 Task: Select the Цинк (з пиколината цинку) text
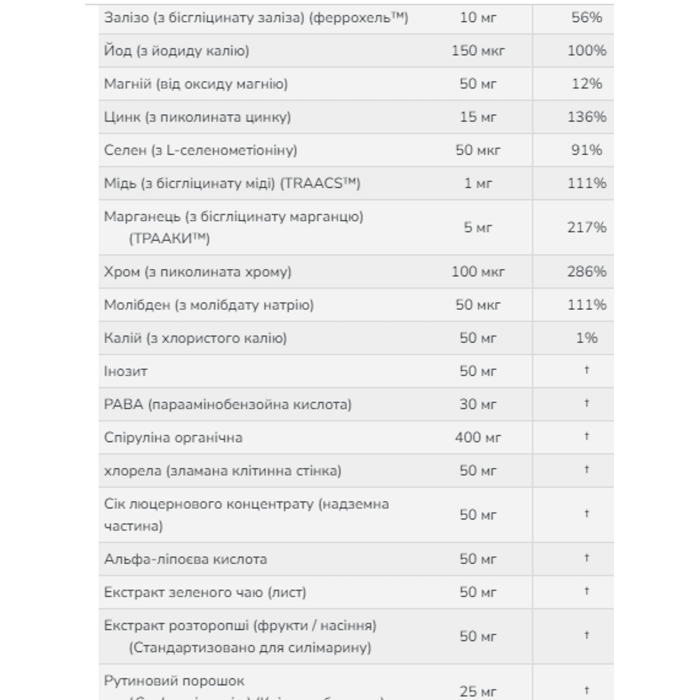point(197,117)
